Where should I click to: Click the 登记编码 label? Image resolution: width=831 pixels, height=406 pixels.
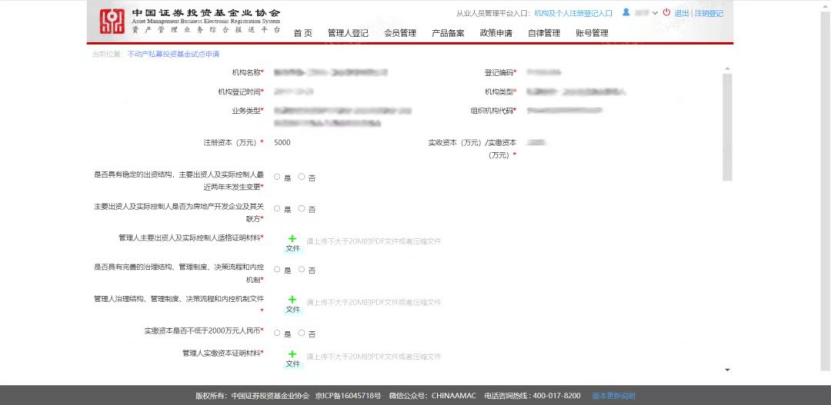(499, 72)
